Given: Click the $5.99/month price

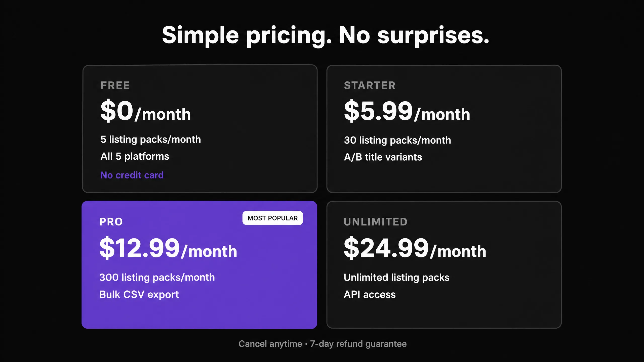Looking at the screenshot, I should [407, 111].
